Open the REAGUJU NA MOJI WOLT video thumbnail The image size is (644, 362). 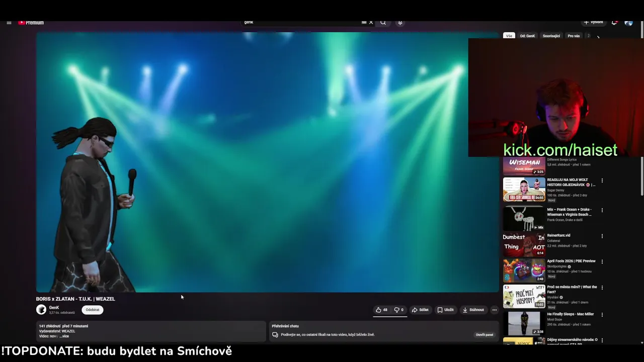click(x=524, y=189)
